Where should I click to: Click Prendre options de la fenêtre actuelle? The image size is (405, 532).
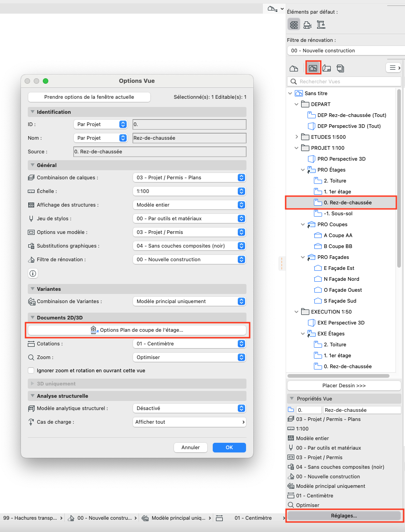tap(89, 97)
